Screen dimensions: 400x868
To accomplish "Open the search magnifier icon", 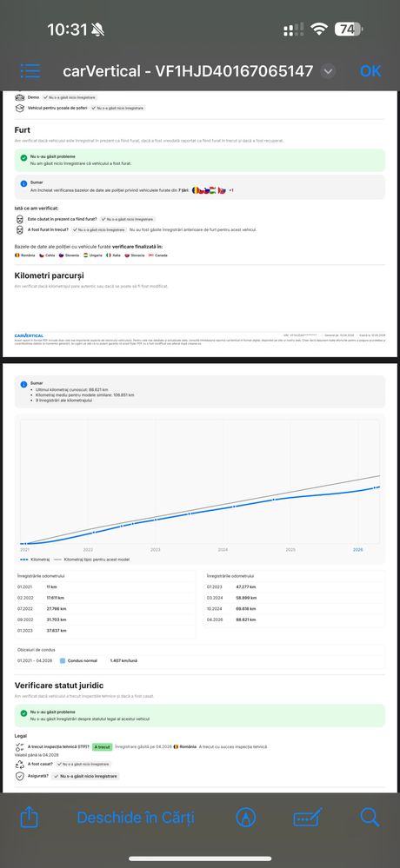I will [370, 817].
